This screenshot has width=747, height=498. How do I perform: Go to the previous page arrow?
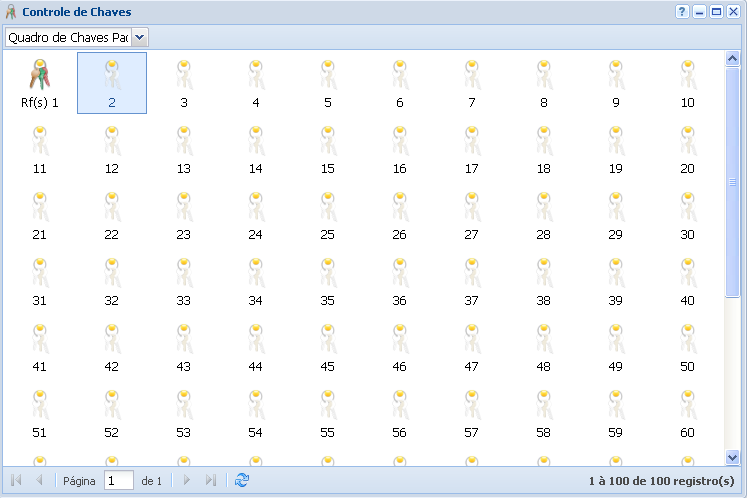pyautogui.click(x=39, y=481)
